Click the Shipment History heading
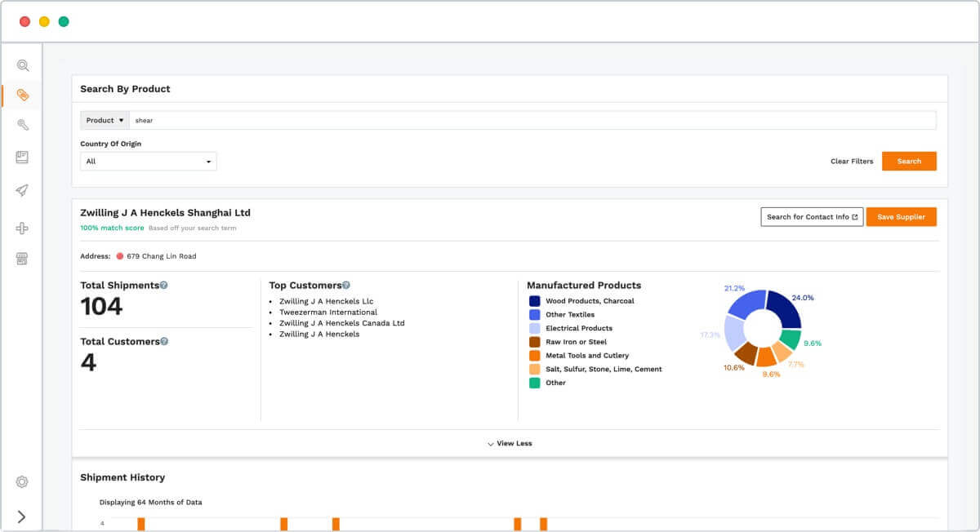The height and width of the screenshot is (532, 980). (122, 477)
